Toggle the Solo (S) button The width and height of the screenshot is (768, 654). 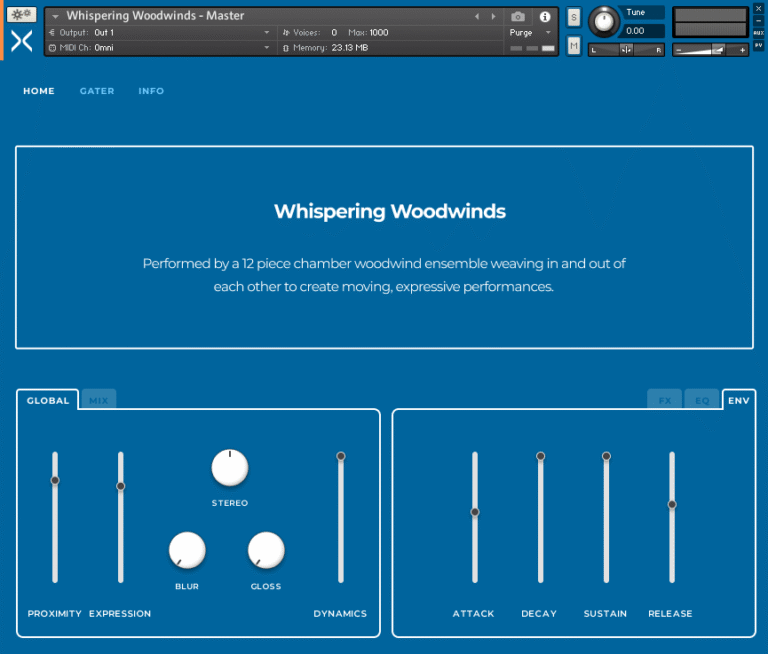coord(573,17)
